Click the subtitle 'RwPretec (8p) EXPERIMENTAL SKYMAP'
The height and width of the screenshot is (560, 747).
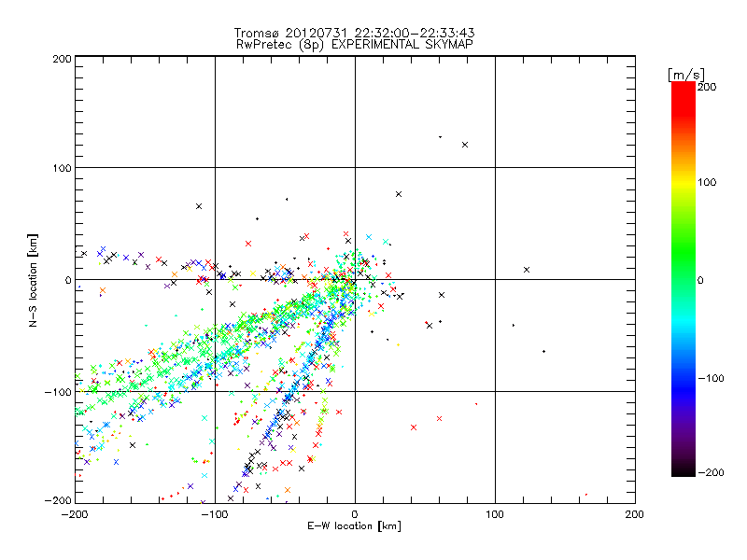coord(355,44)
